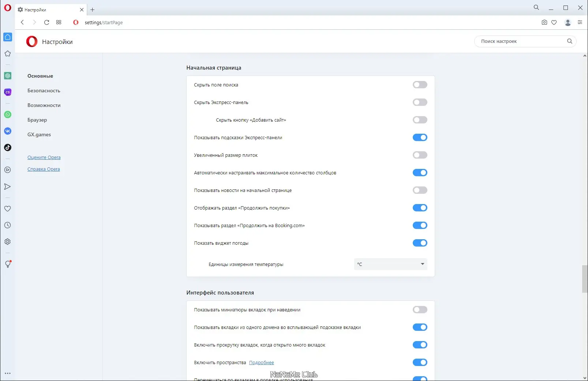Open ChatGPT sidebar icon
Image resolution: width=588 pixels, height=381 pixels.
coord(8,76)
